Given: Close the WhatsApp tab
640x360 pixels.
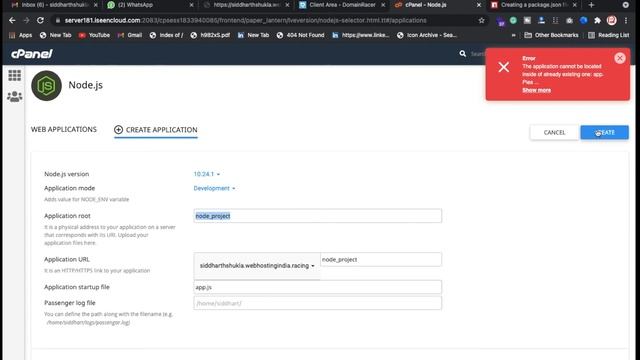Looking at the screenshot, I should [x=192, y=5].
